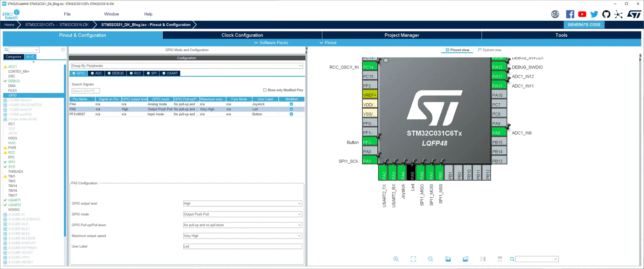Switch to System view
This screenshot has width=644, height=269.
[x=490, y=50]
